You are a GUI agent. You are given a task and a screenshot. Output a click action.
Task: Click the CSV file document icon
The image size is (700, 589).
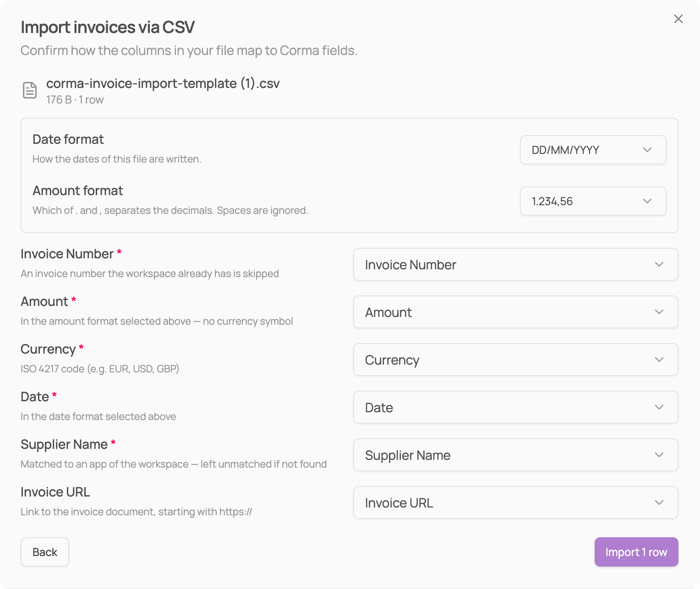[30, 90]
